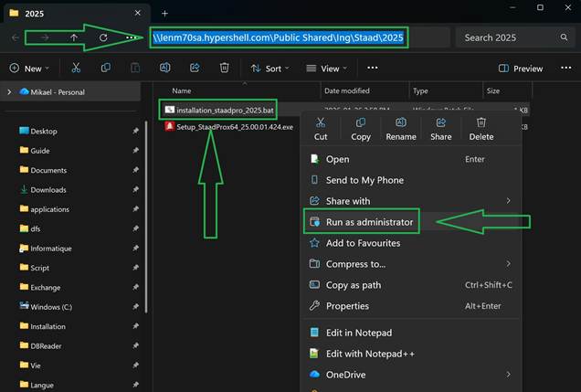Open Downloads in the sidebar
Image resolution: width=581 pixels, height=392 pixels.
click(48, 190)
